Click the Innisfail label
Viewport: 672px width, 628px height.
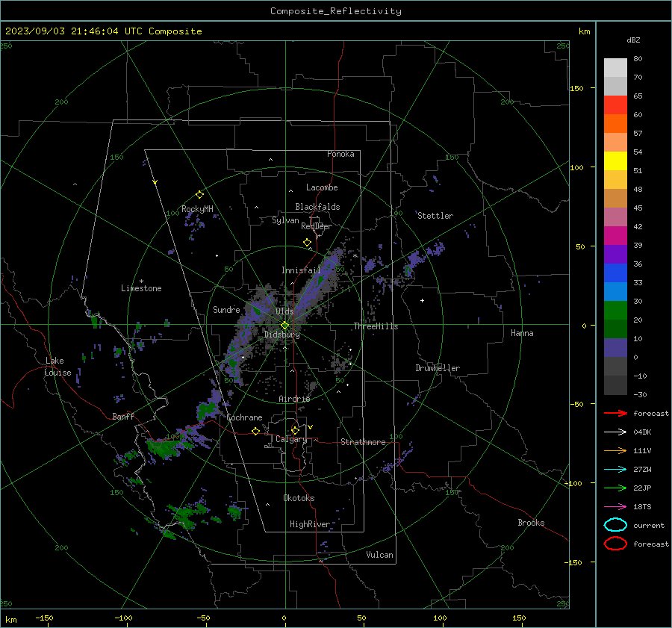[301, 270]
